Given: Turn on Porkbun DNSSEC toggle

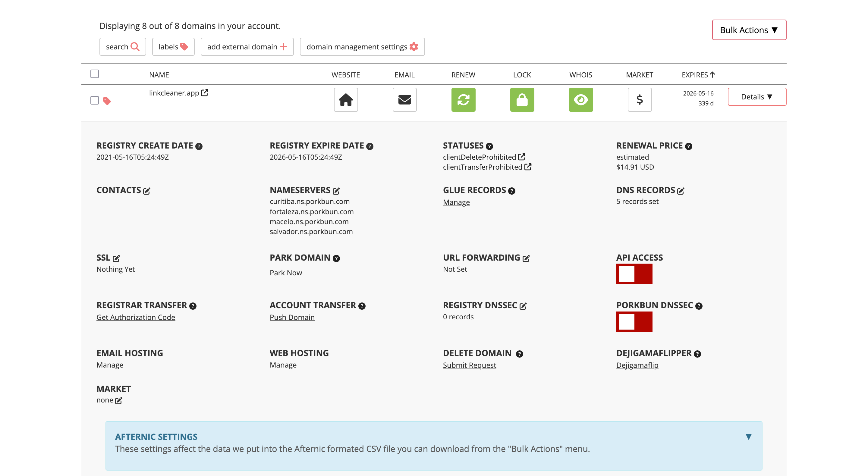Looking at the screenshot, I should click(634, 322).
